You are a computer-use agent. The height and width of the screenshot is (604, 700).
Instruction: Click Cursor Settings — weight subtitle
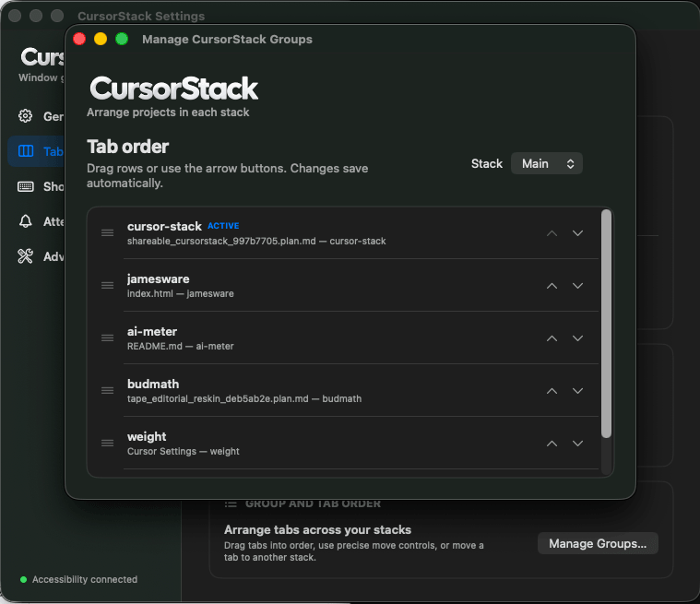[183, 451]
